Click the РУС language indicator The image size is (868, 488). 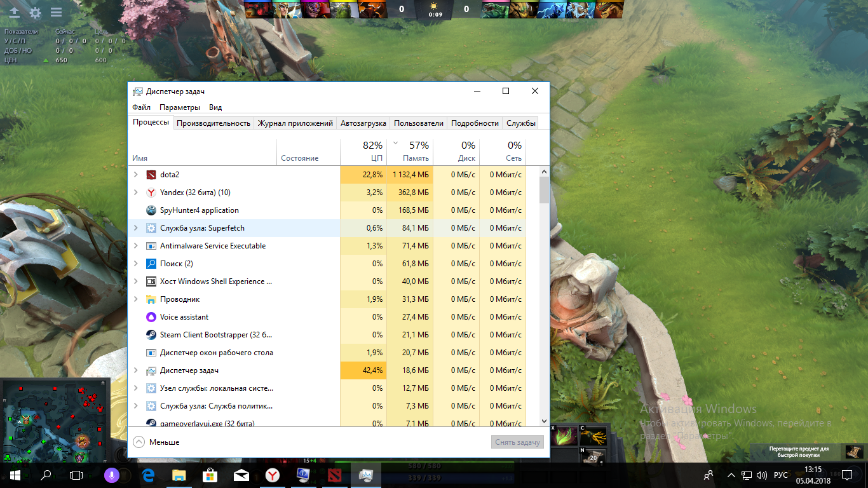(x=781, y=475)
